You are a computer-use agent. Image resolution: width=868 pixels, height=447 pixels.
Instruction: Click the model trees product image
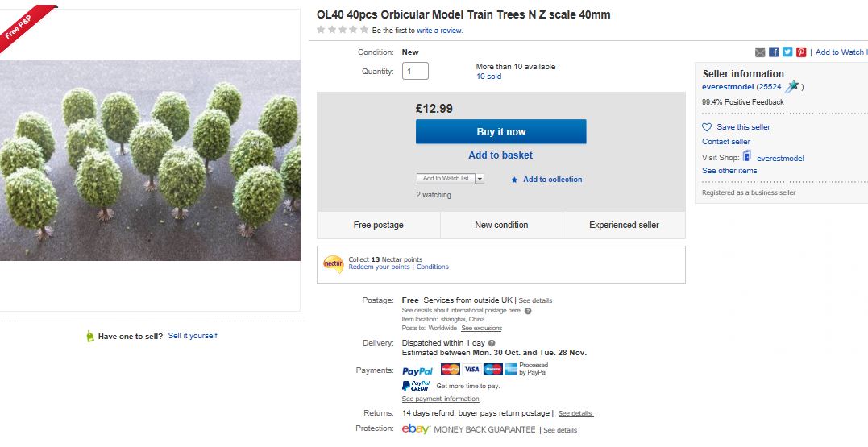(150, 159)
